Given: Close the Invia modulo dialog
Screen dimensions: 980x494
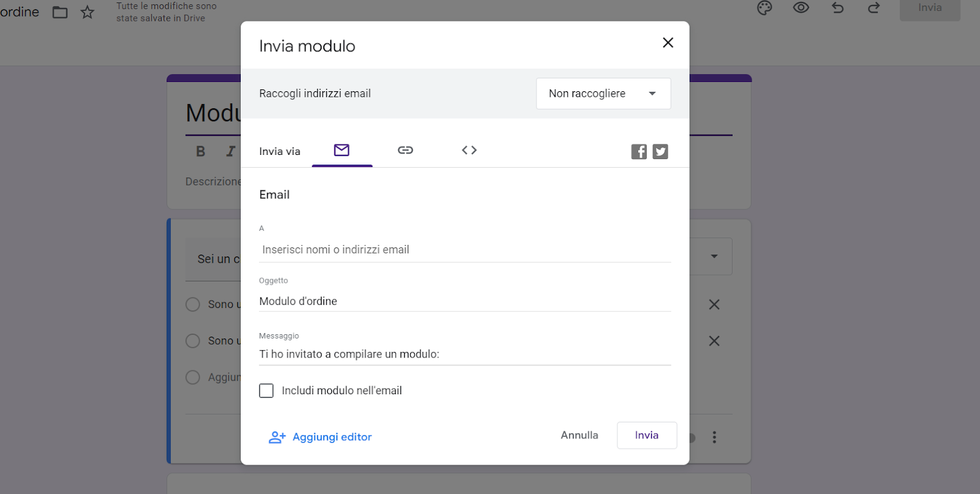Looking at the screenshot, I should click(x=668, y=43).
